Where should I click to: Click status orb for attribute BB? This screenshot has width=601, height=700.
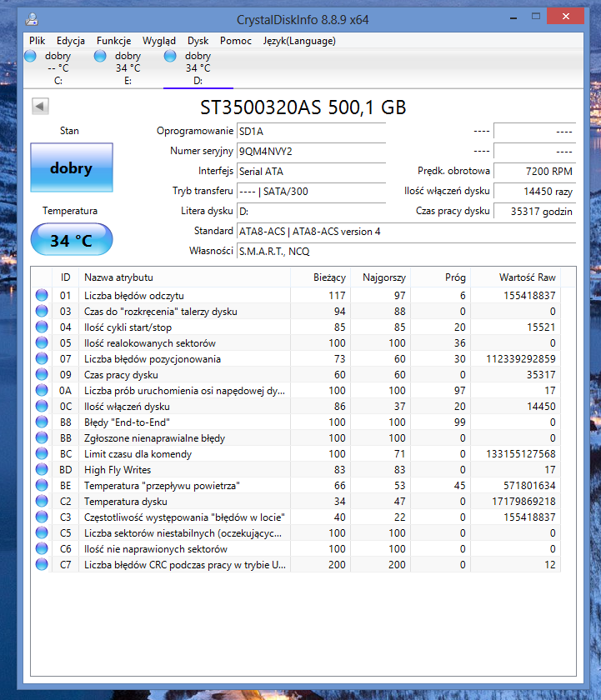point(42,438)
